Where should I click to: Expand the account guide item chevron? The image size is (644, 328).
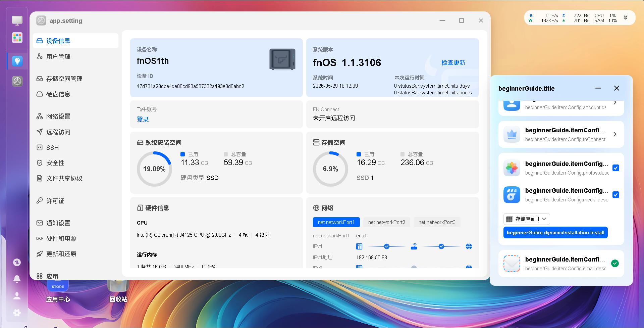pyautogui.click(x=615, y=103)
